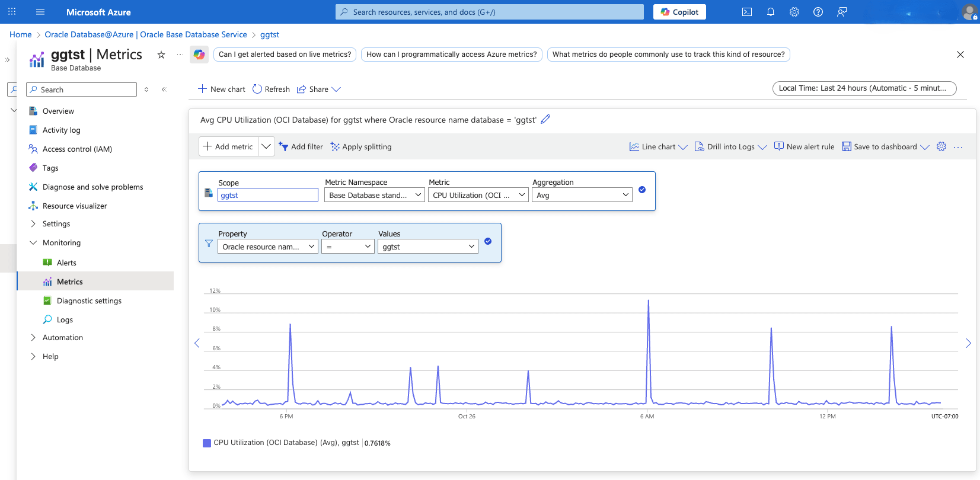Open the Aggregation dropdown
This screenshot has height=480, width=980.
coord(582,195)
